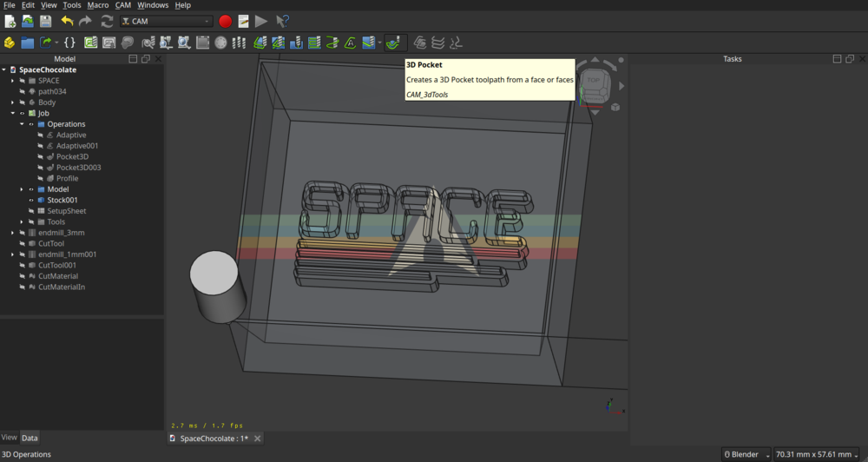
Task: Click the CAM toolbit dock icon
Action: tap(166, 43)
